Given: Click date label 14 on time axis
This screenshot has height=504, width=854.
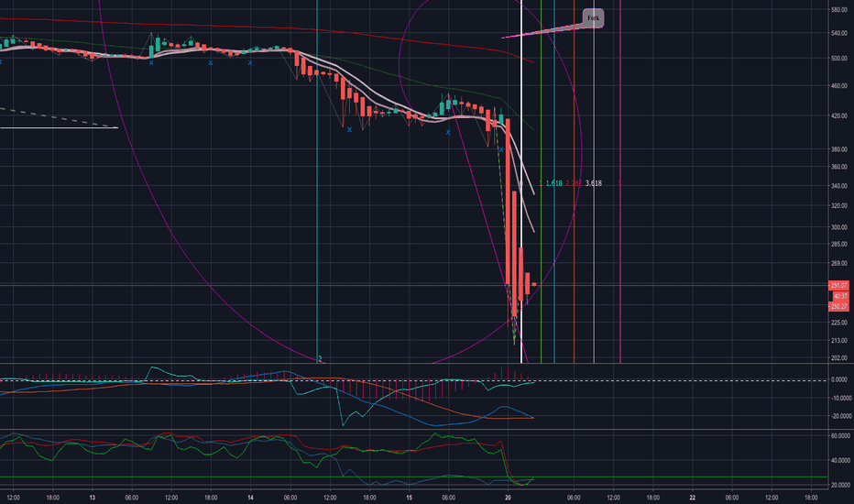Looking at the screenshot, I should [250, 498].
